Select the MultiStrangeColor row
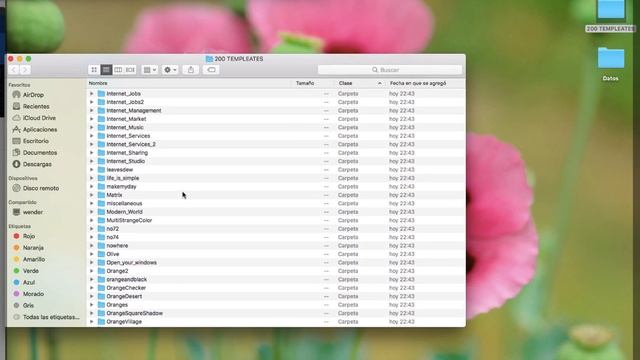This screenshot has height=360, width=640. (276, 220)
